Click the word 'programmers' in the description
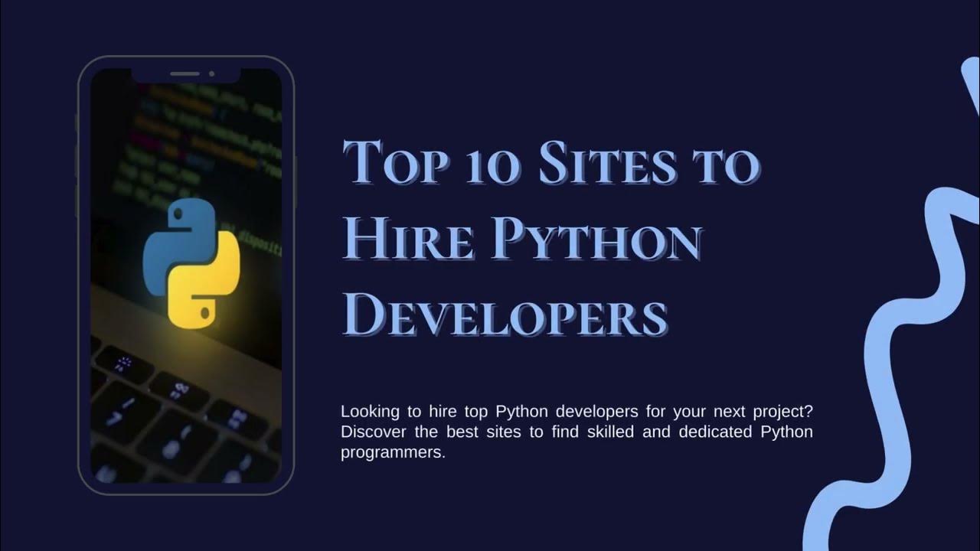The height and width of the screenshot is (551, 980). click(390, 452)
